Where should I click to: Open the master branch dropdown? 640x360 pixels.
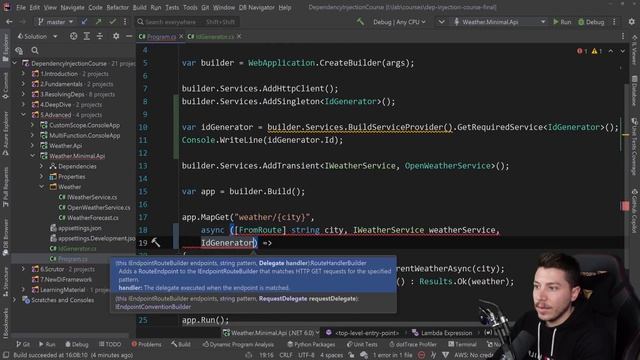tap(56, 22)
